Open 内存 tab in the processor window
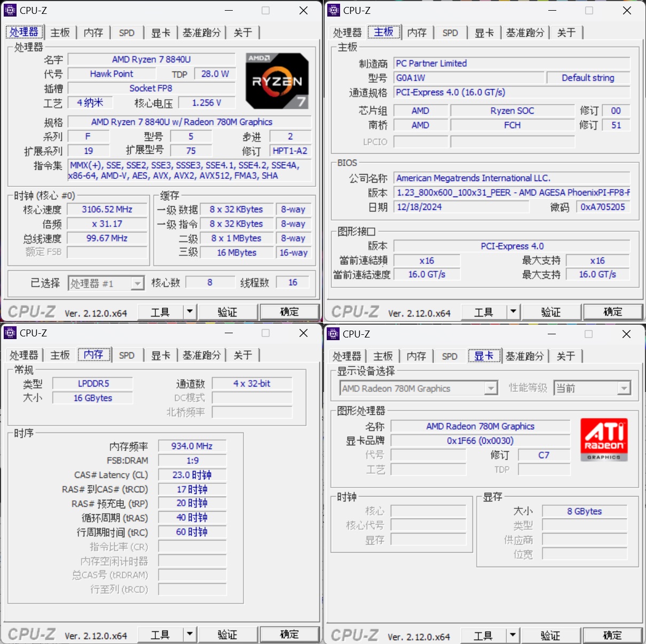Screen dimensions: 646x644 pos(93,33)
